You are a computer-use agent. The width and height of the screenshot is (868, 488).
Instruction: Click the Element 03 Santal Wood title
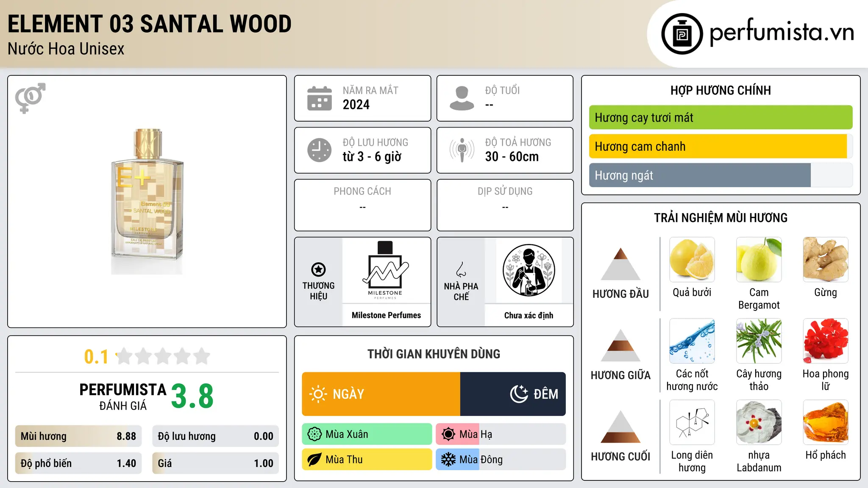coord(150,24)
